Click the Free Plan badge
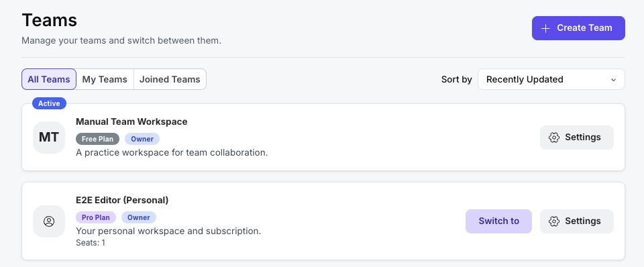 point(97,139)
